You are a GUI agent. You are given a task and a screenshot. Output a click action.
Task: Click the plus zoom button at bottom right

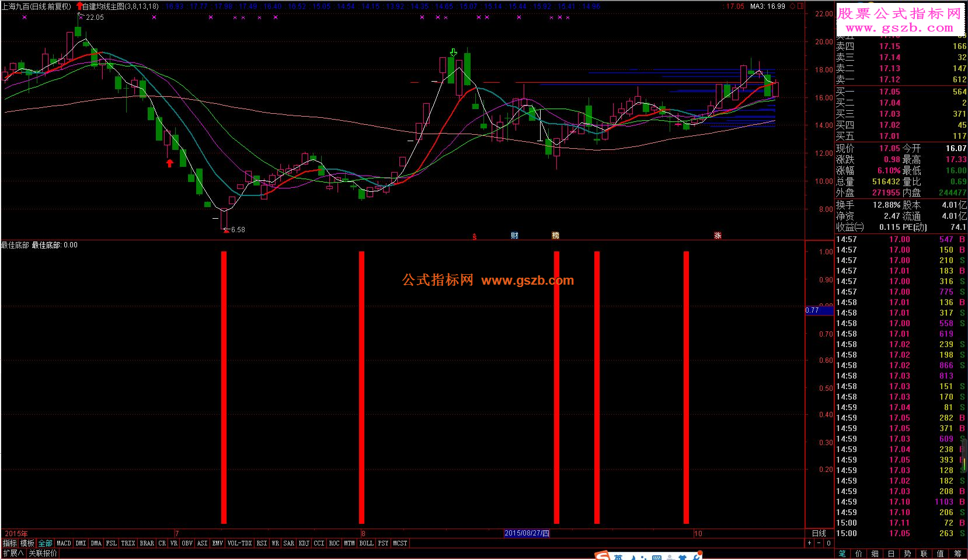point(809,543)
